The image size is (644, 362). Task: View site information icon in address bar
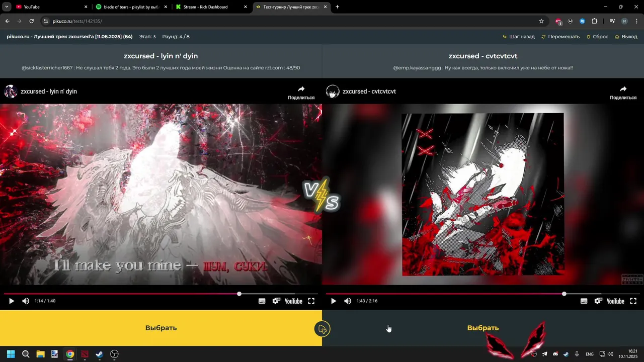click(46, 21)
